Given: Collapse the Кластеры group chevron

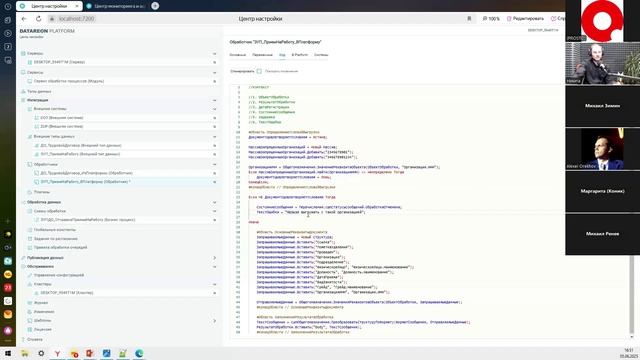Looking at the screenshot, I should point(214,284).
